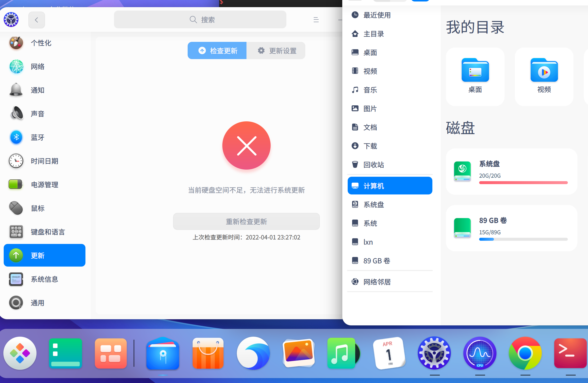The height and width of the screenshot is (383, 588).
Task: Select the Sound settings icon
Action: pyautogui.click(x=16, y=113)
